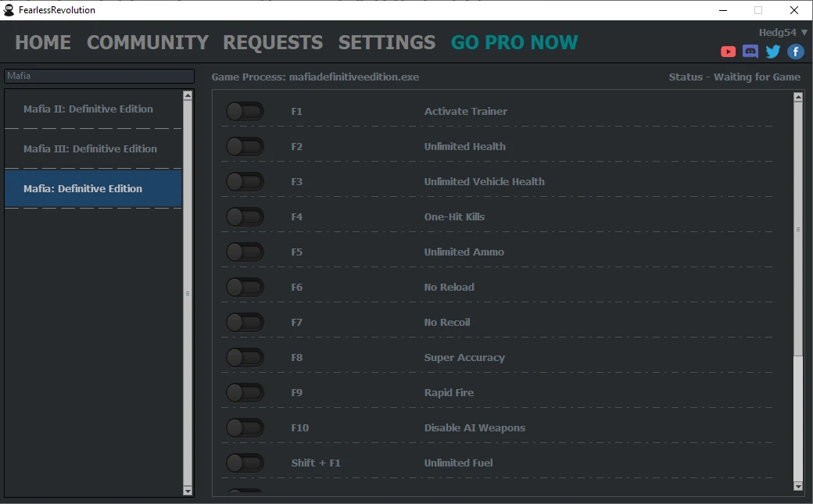Open the Twitter bird icon
The width and height of the screenshot is (813, 504).
click(x=772, y=52)
